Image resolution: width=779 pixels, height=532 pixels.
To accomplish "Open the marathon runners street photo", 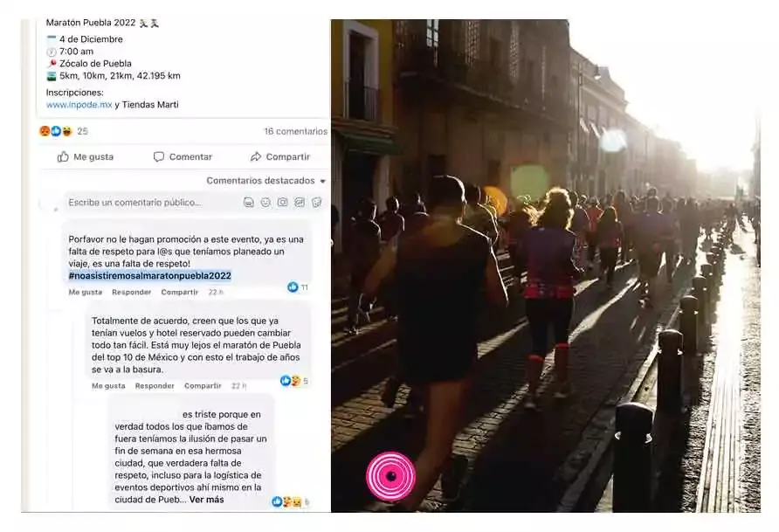I will point(546,266).
